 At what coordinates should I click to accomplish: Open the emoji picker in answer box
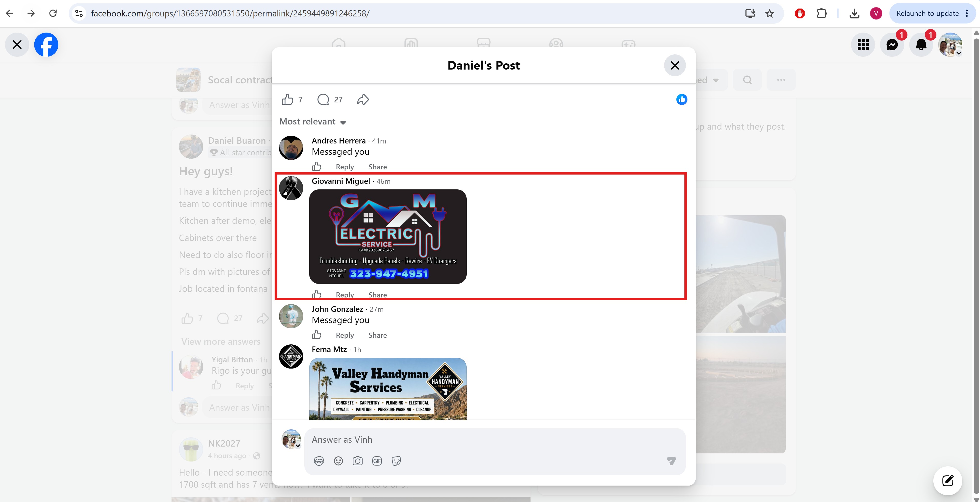click(338, 461)
